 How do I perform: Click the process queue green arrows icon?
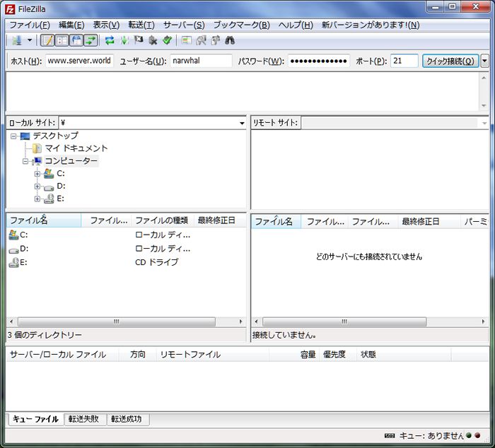pos(124,40)
